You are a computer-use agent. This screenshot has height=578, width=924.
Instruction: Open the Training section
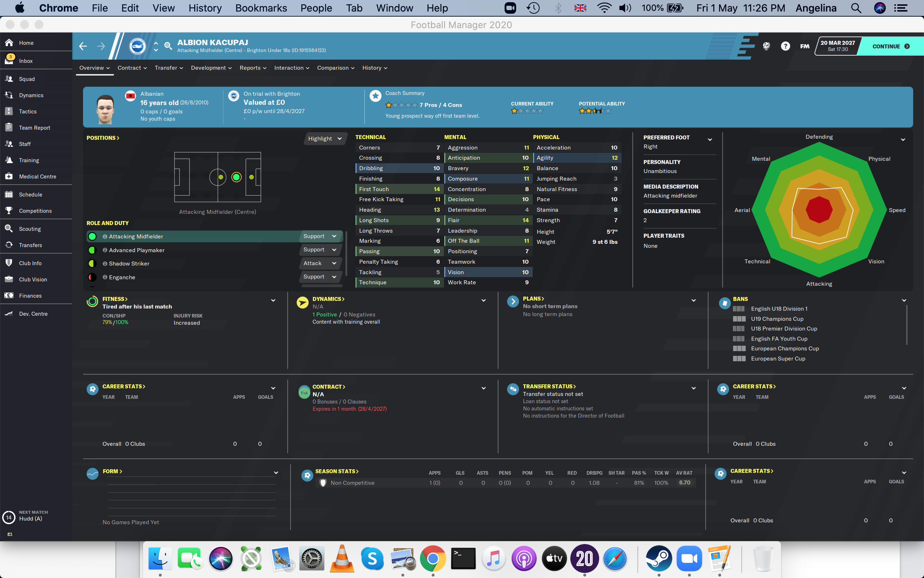coord(36,160)
